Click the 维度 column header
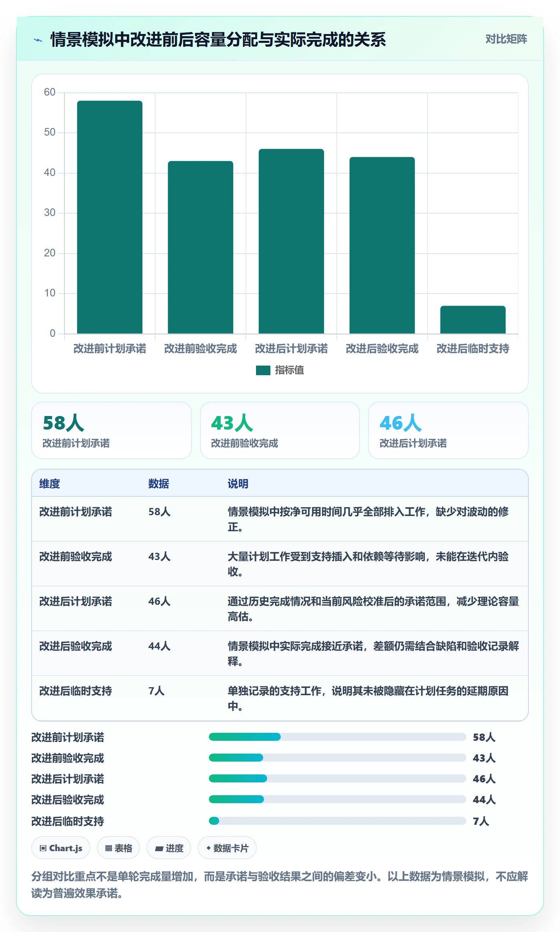This screenshot has width=560, height=932. 50,484
